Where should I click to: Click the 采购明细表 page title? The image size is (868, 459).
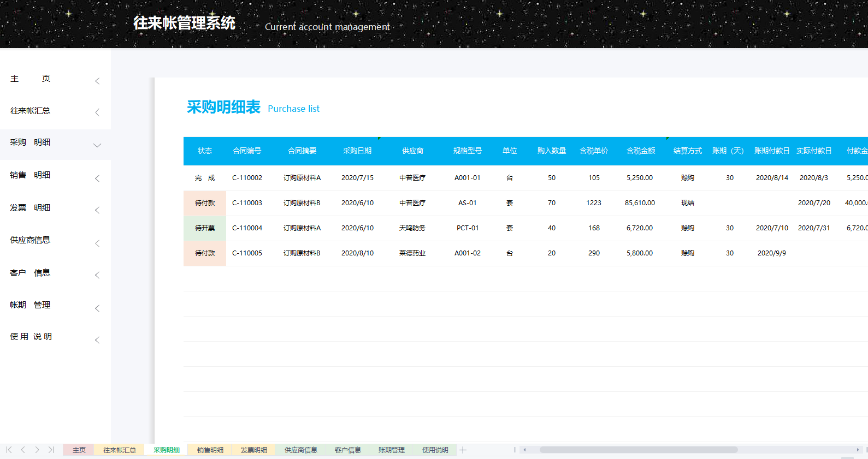tap(223, 107)
